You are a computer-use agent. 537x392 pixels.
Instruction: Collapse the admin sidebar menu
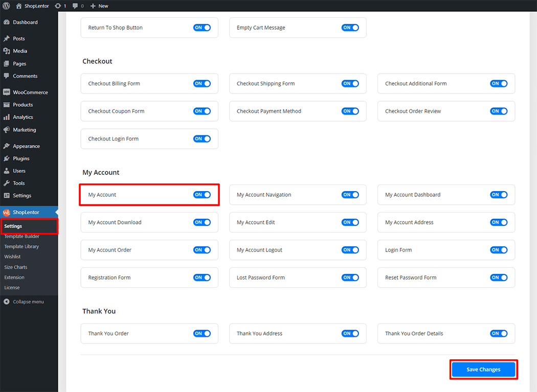[24, 302]
